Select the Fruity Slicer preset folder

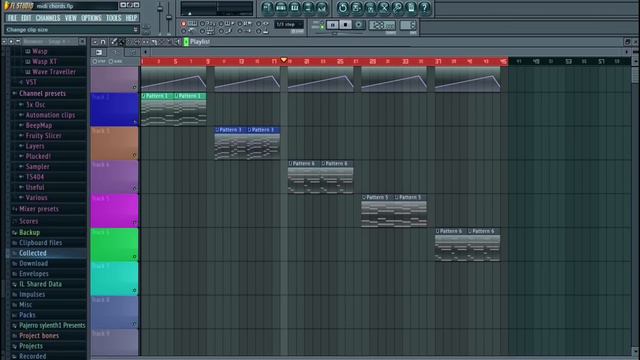tap(43, 136)
